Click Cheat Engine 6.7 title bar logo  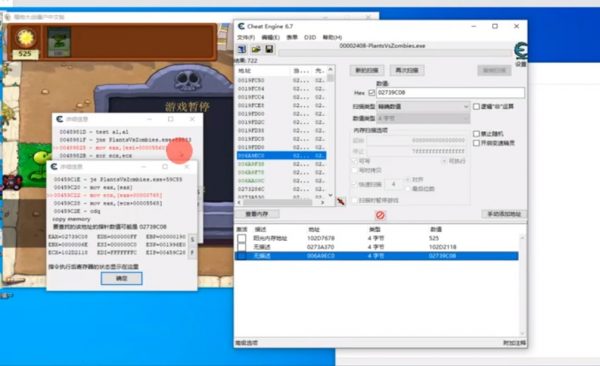[241, 26]
